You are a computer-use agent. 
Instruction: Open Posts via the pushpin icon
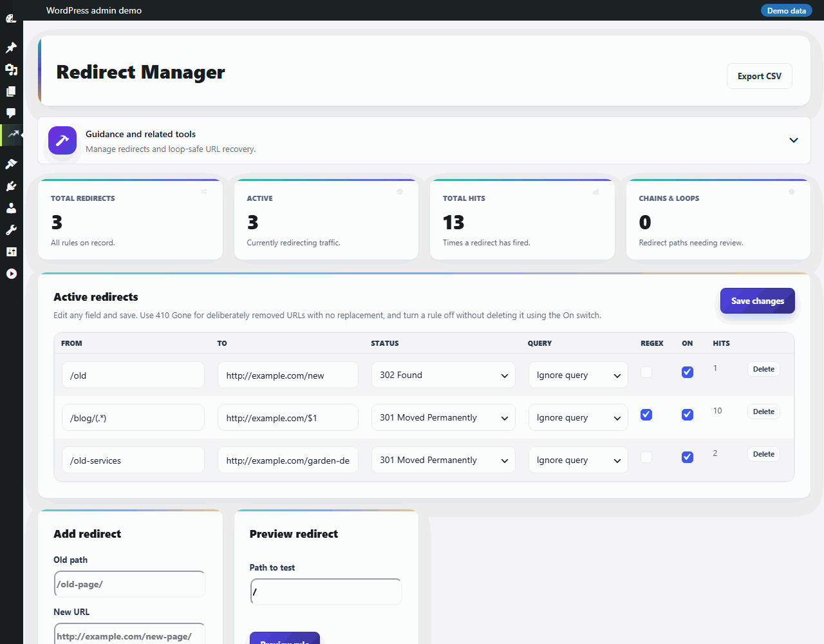pyautogui.click(x=11, y=48)
